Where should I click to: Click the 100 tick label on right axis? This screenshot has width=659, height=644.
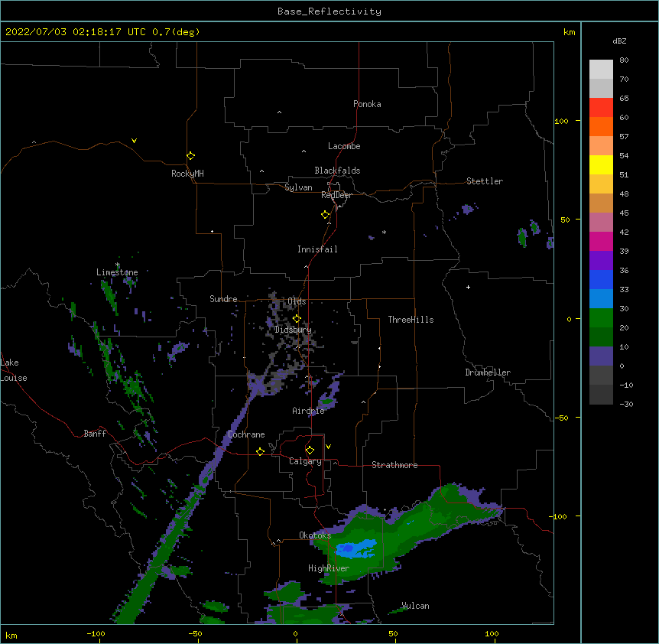coord(561,122)
